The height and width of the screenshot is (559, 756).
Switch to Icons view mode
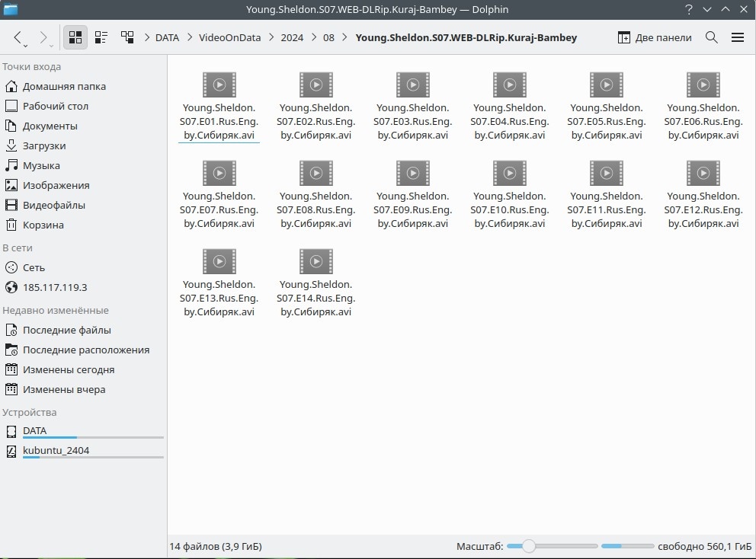[x=75, y=37]
